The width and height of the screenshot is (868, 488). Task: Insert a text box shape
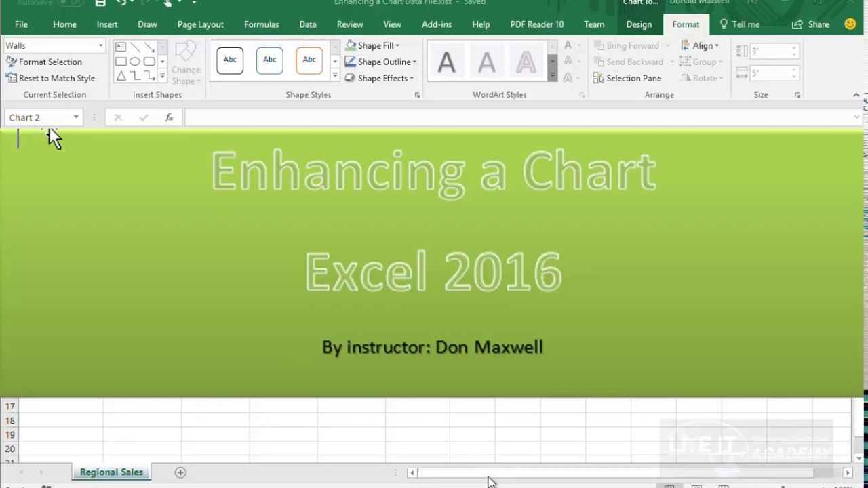point(120,47)
